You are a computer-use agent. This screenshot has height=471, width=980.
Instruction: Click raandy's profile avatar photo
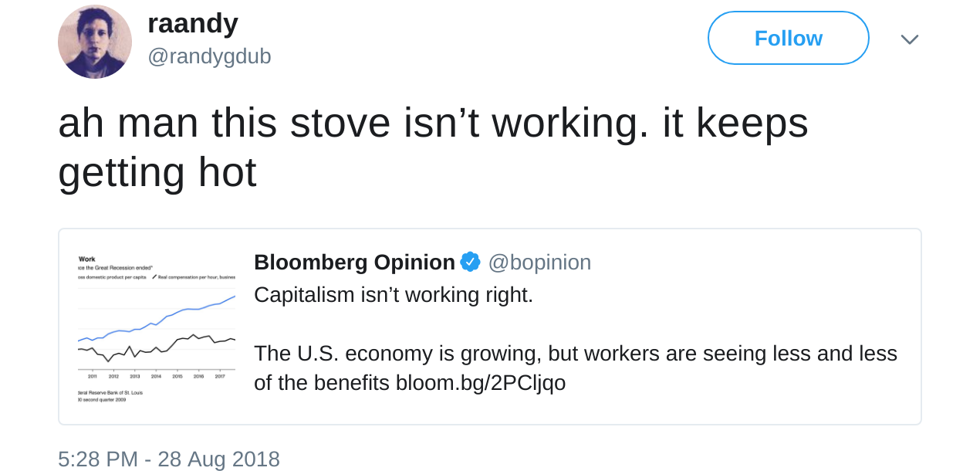point(94,42)
